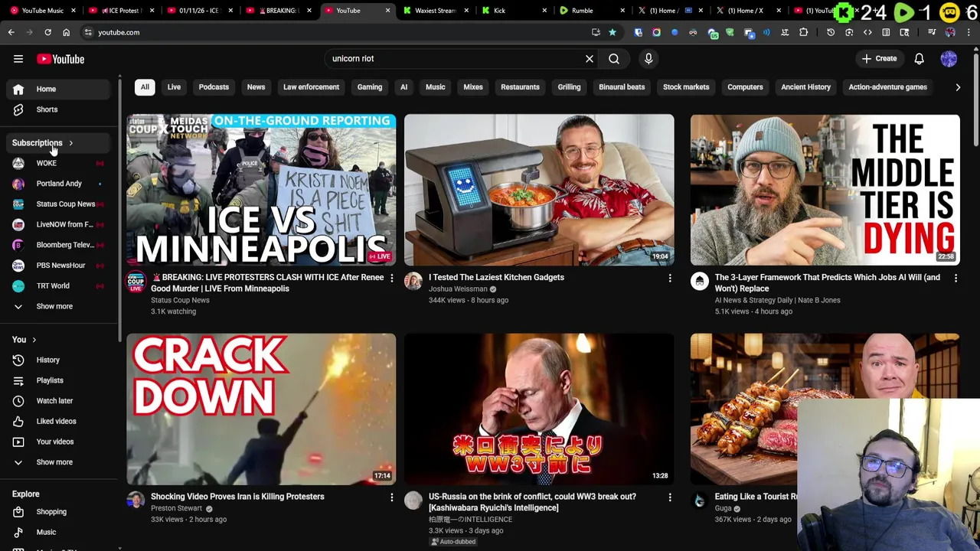Open more options for US-Russia video

point(670,497)
